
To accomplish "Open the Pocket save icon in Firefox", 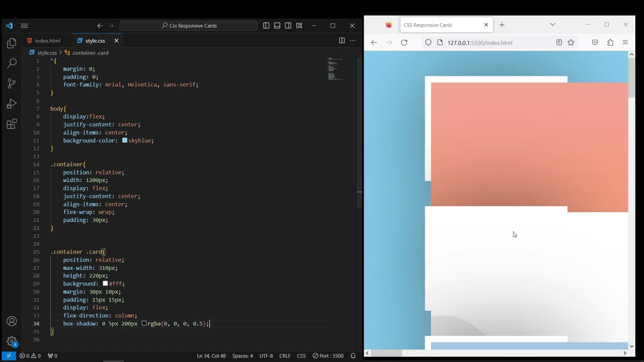I will click(595, 43).
